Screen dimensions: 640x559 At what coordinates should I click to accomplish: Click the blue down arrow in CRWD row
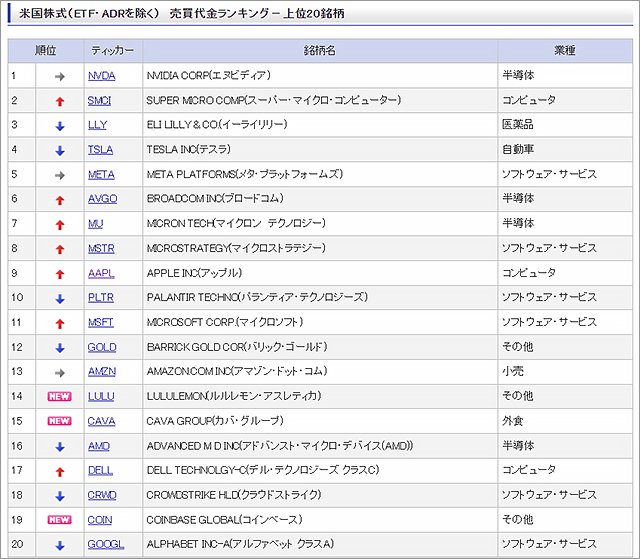pos(60,496)
